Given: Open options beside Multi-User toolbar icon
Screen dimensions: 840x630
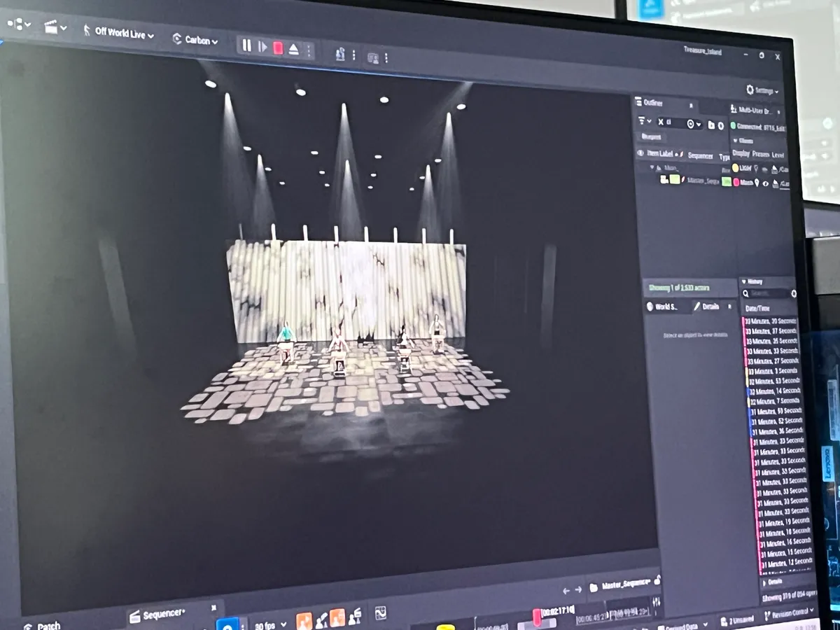Looking at the screenshot, I should (x=353, y=55).
